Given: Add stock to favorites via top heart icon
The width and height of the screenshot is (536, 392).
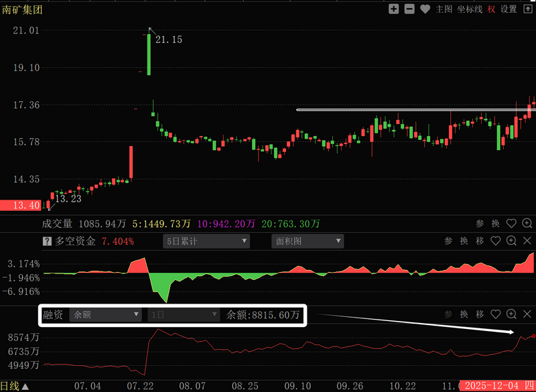Looking at the screenshot, I should pos(425,9).
